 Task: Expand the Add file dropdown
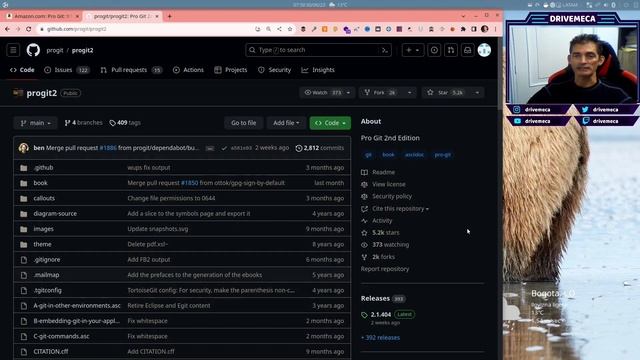286,123
